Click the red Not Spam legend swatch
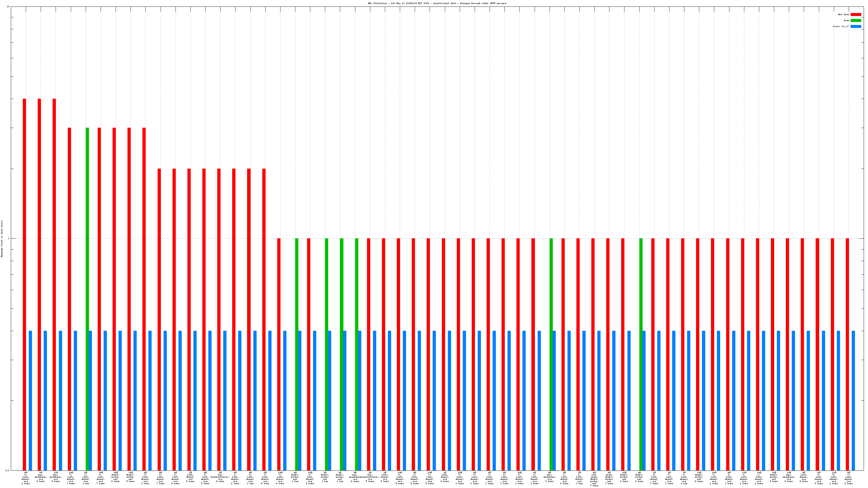 856,14
